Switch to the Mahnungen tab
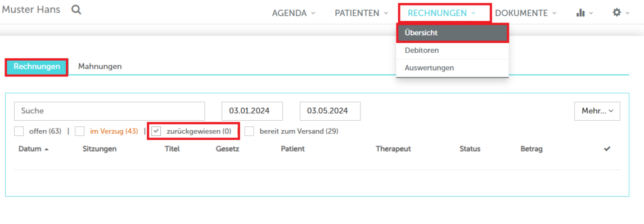The image size is (644, 224). [100, 66]
